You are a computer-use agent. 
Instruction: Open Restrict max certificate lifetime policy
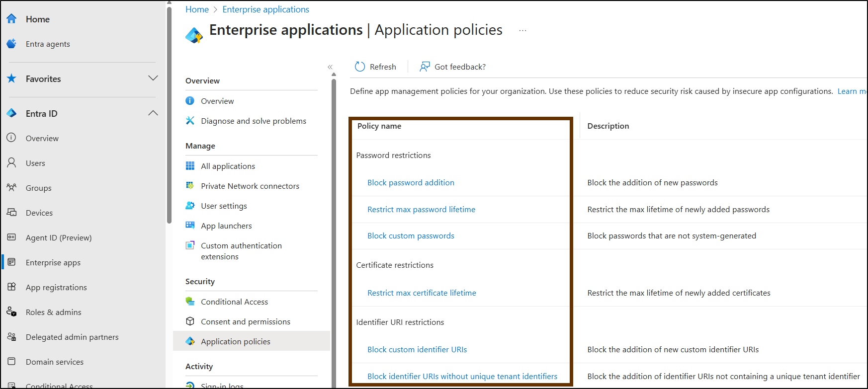point(422,293)
